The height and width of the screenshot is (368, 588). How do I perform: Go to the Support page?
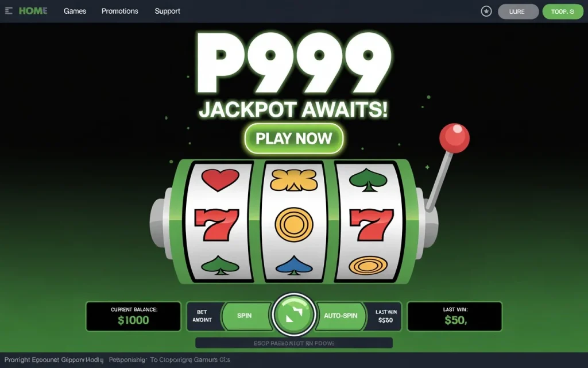168,11
